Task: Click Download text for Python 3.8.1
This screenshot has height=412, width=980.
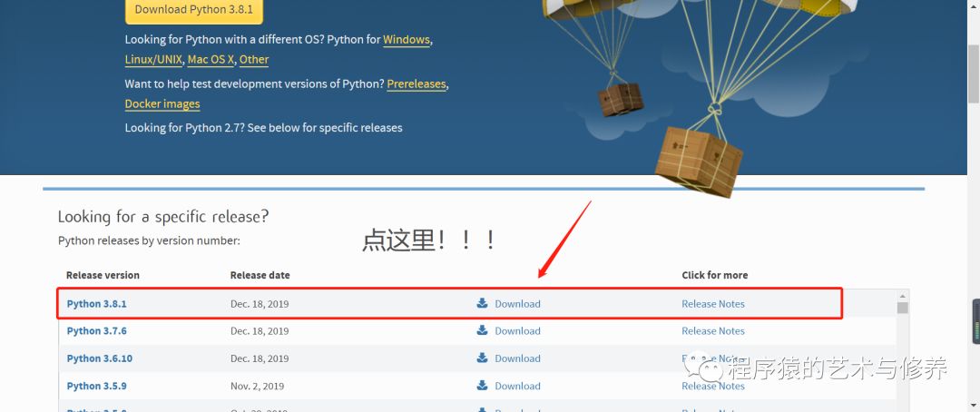Action: pyautogui.click(x=517, y=304)
